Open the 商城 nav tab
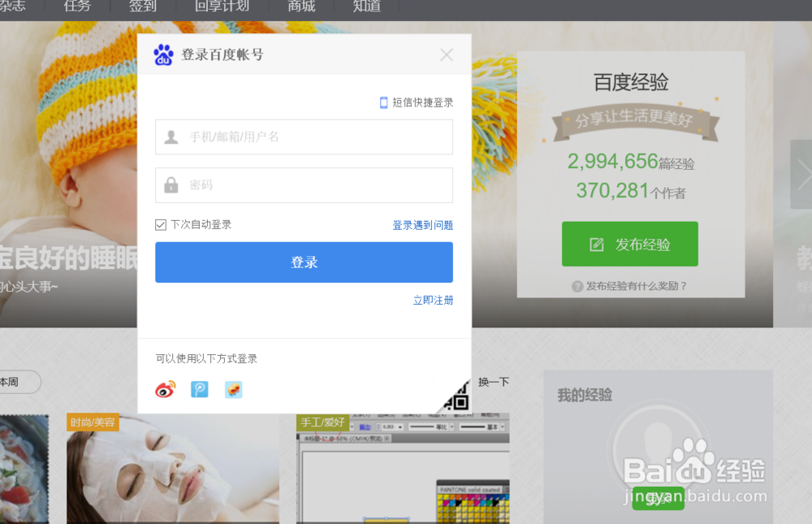This screenshot has width=812, height=524. pyautogui.click(x=301, y=6)
